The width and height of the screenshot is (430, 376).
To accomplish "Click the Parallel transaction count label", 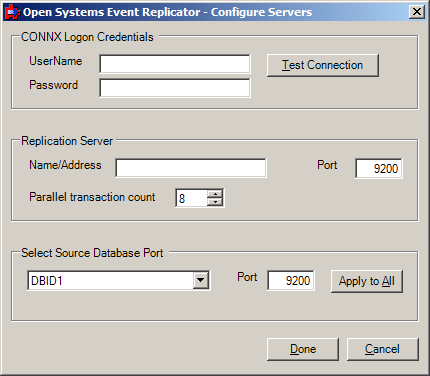I will pos(92,197).
